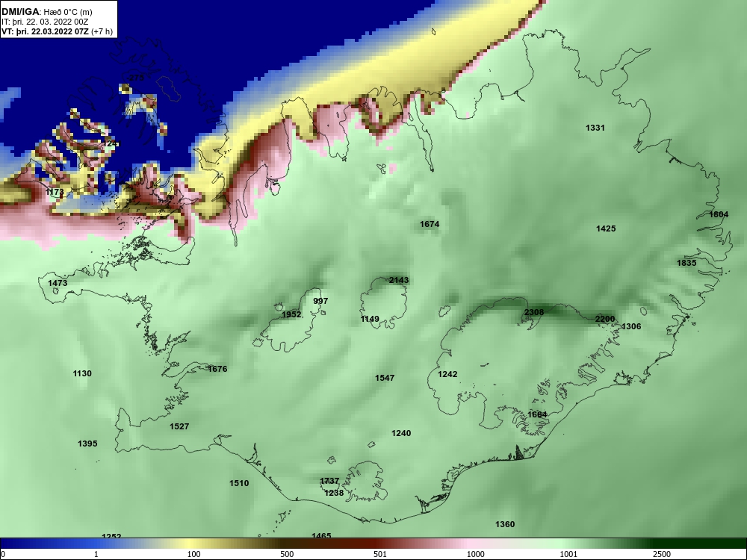Click the 1331 height value
Viewport: 747px width, 560px height.
click(x=595, y=128)
